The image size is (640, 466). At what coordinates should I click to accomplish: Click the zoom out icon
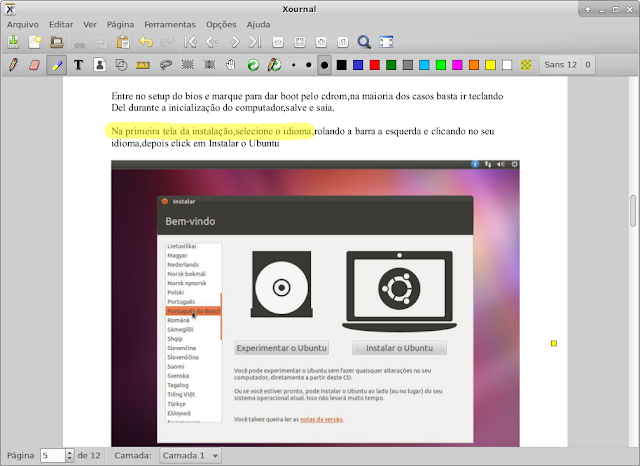click(x=278, y=42)
